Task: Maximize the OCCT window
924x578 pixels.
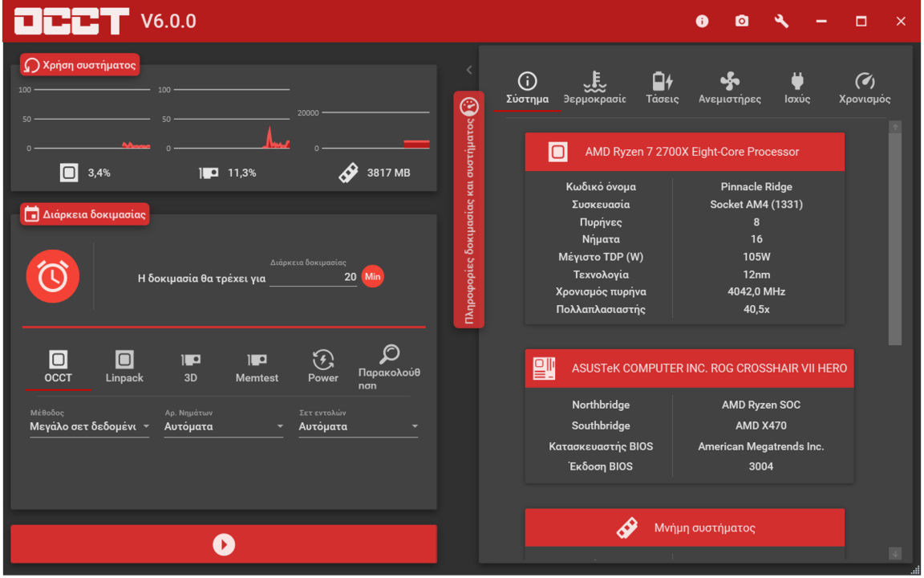Action: (861, 21)
